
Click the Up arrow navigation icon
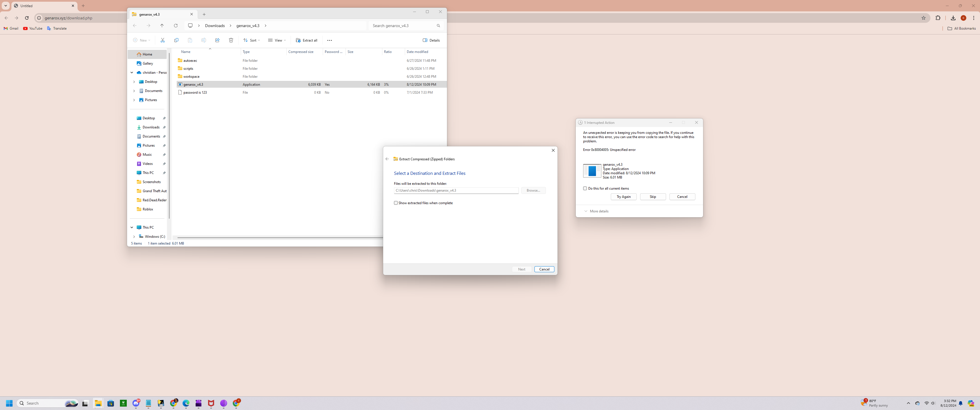coord(162,25)
